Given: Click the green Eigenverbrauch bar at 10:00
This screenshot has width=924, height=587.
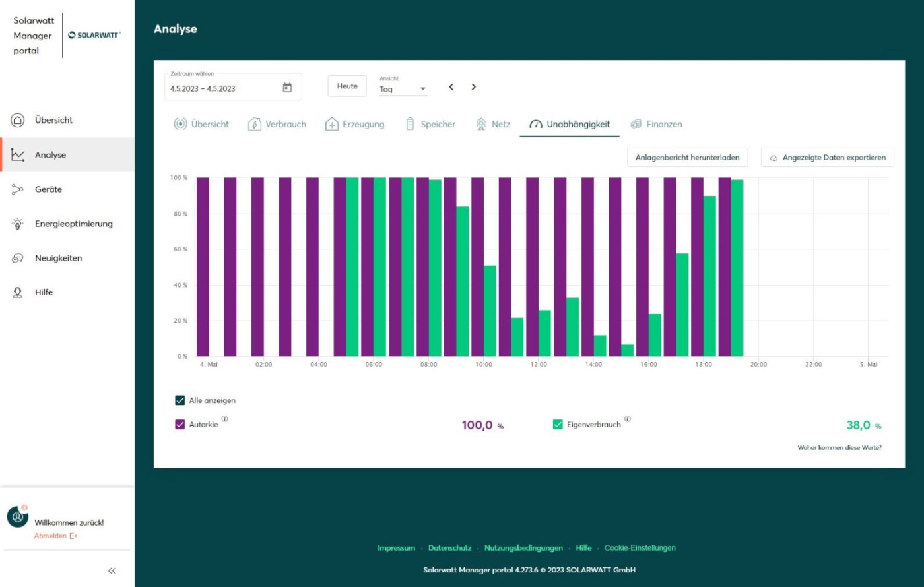Looking at the screenshot, I should [490, 311].
